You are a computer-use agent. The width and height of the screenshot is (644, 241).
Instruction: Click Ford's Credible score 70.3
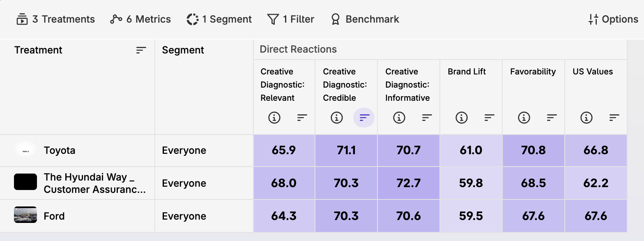tap(346, 216)
